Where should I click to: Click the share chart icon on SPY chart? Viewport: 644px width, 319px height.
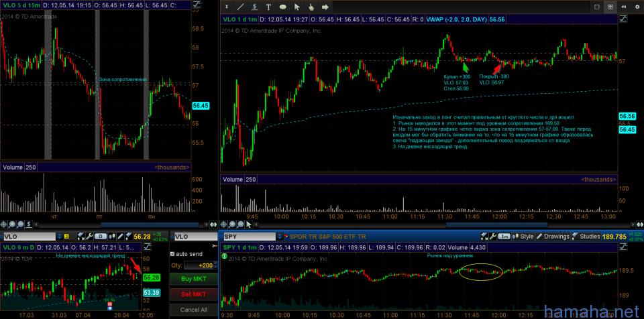[484, 237]
